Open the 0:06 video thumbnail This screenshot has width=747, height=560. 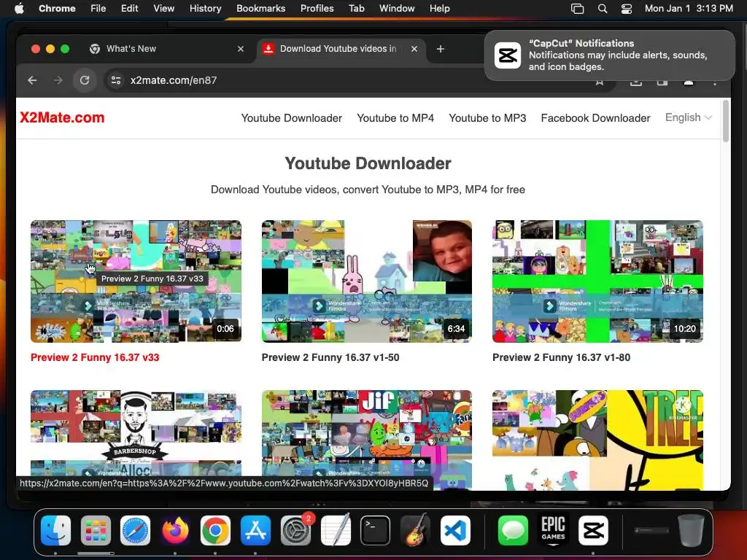136,281
